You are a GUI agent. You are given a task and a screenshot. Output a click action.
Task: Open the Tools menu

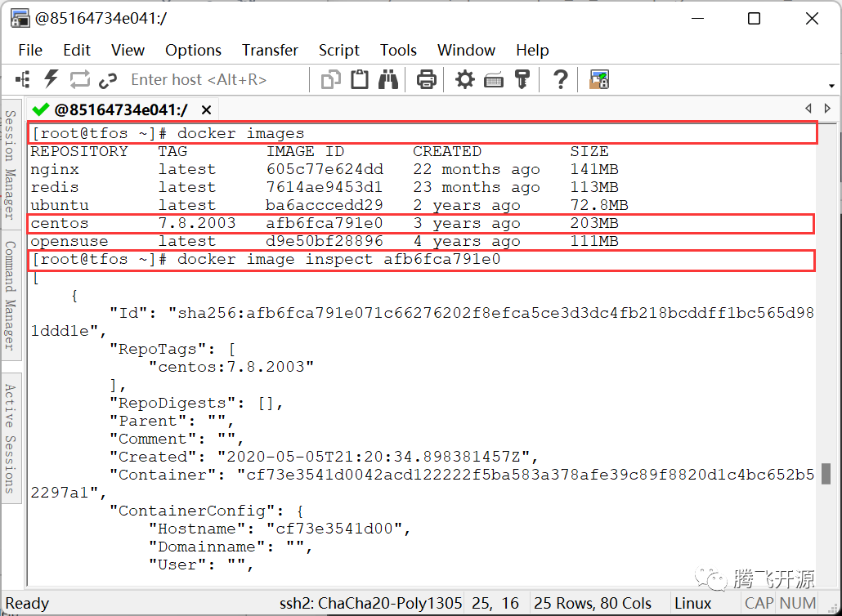tap(398, 50)
